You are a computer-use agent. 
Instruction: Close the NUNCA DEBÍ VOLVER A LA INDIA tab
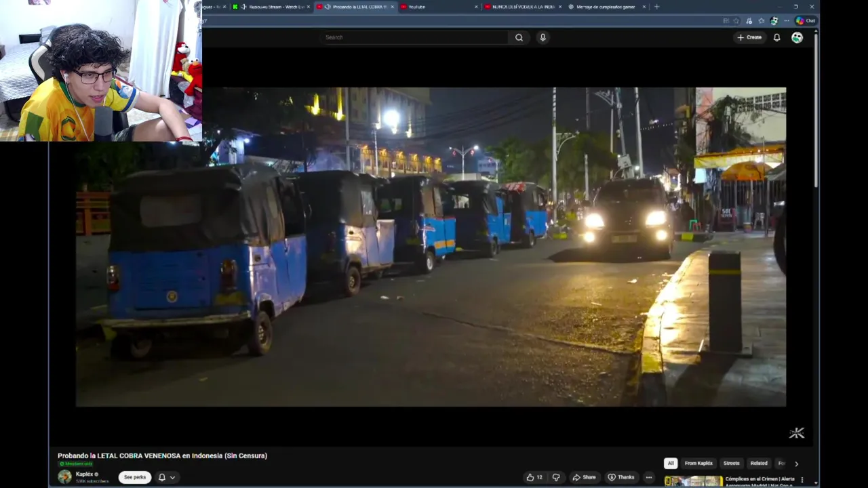click(560, 7)
